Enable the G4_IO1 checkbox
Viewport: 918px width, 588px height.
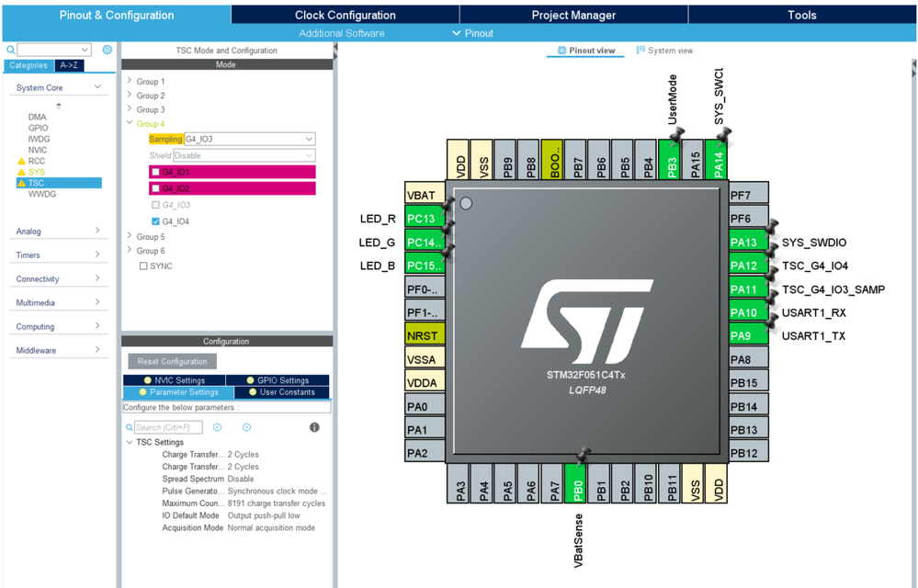[155, 172]
